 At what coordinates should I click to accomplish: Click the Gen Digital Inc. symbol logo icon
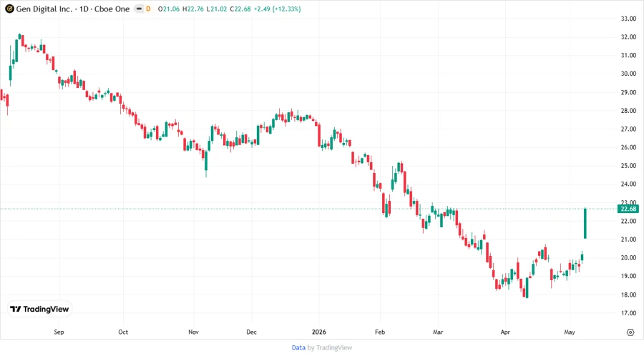coord(9,9)
